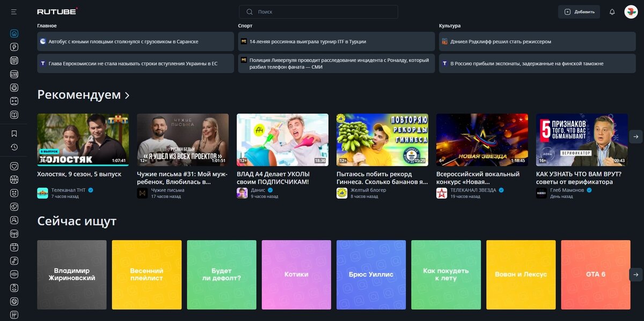Screen dimensions: 644x321
Task: Show next recommended videos with the arrow
Action: click(x=635, y=137)
